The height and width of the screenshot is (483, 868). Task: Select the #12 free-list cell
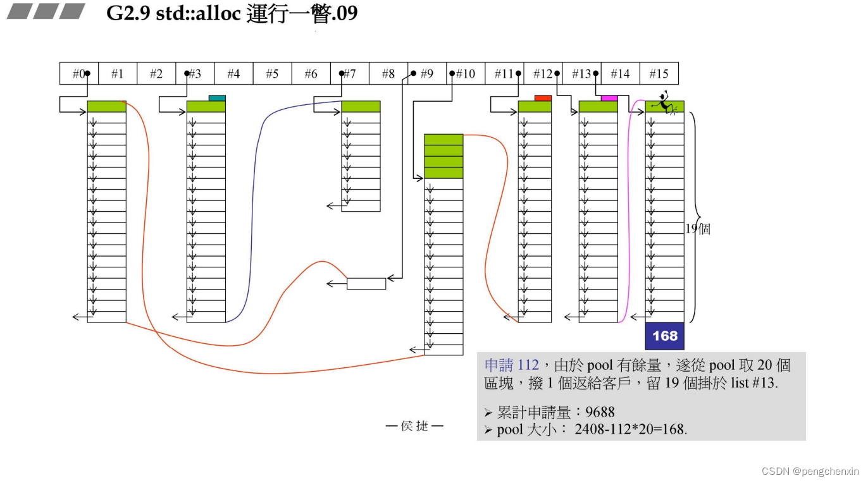[x=543, y=73]
